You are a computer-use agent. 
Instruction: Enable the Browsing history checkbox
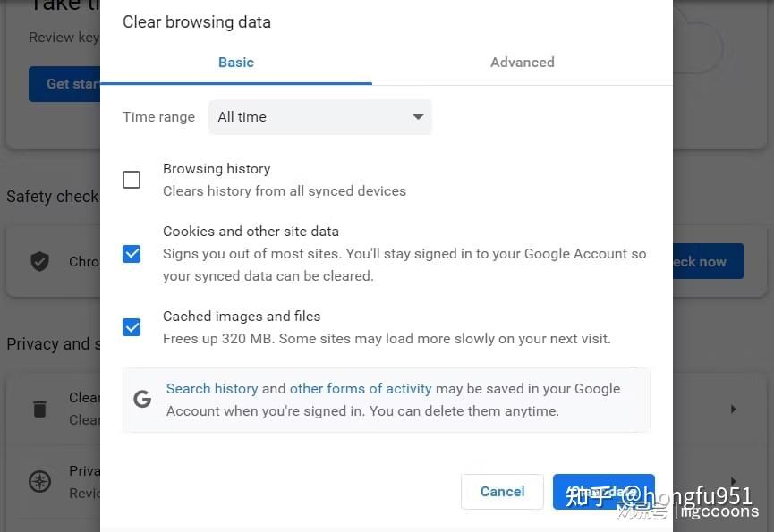tap(132, 179)
